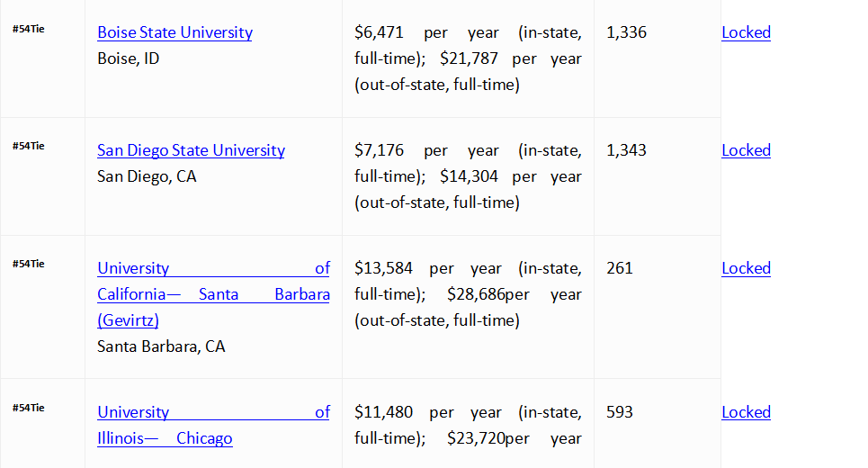Click the enrollment number 593
This screenshot has width=868, height=468.
click(x=620, y=412)
